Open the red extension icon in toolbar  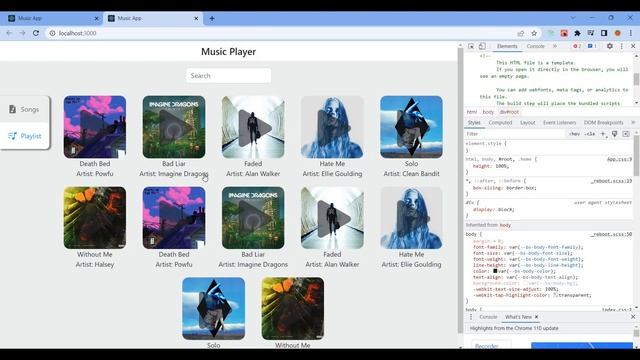click(564, 33)
